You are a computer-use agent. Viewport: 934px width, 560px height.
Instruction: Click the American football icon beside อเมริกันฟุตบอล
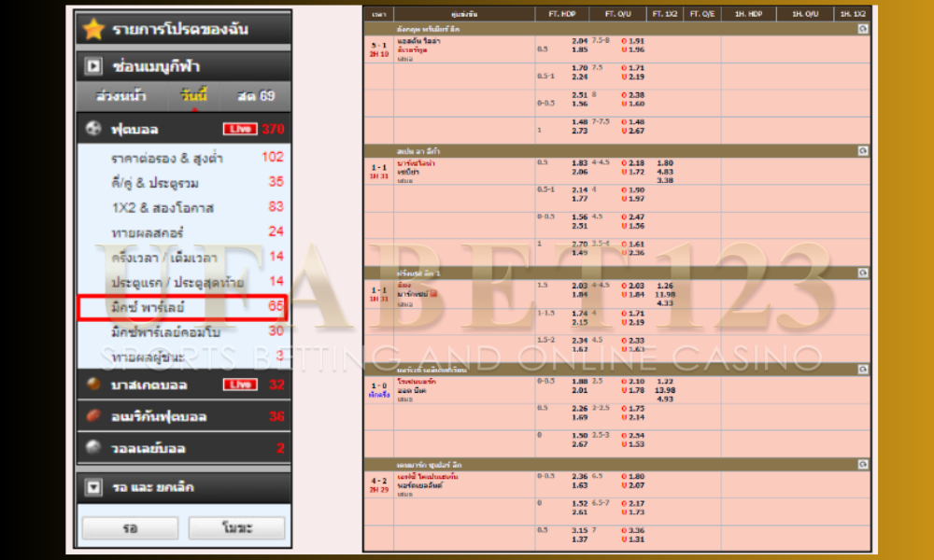pos(93,415)
